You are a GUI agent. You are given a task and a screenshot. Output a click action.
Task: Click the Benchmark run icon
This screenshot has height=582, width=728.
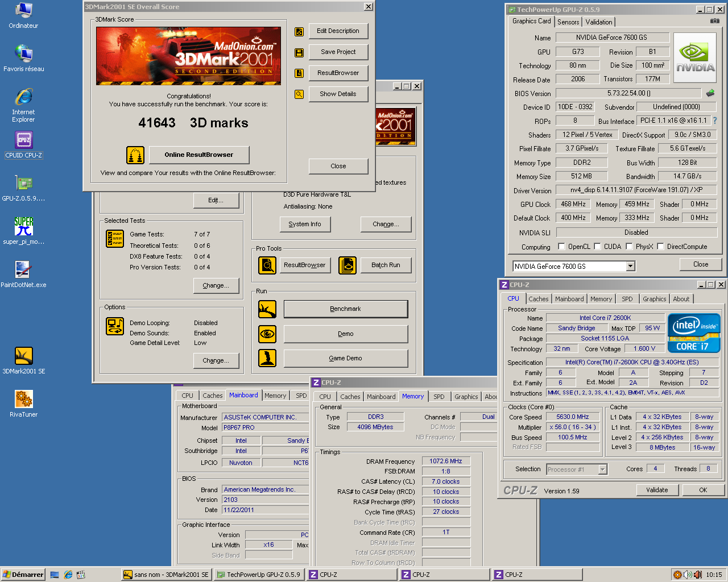267,309
